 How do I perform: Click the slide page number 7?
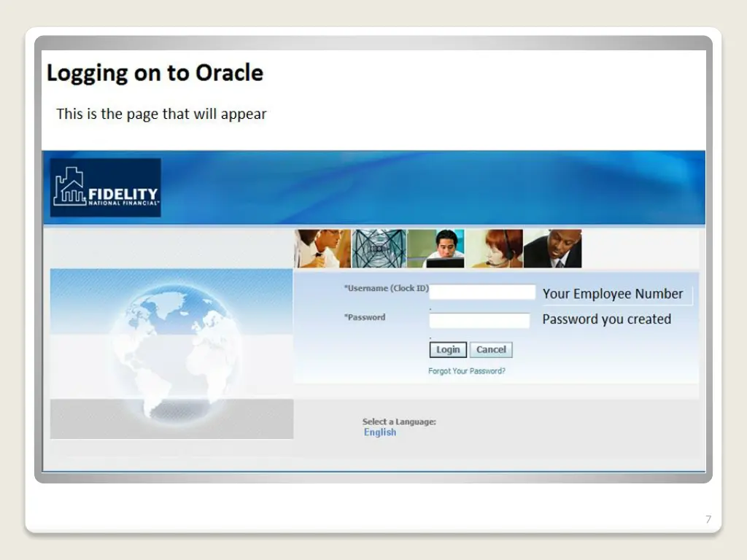click(x=708, y=519)
